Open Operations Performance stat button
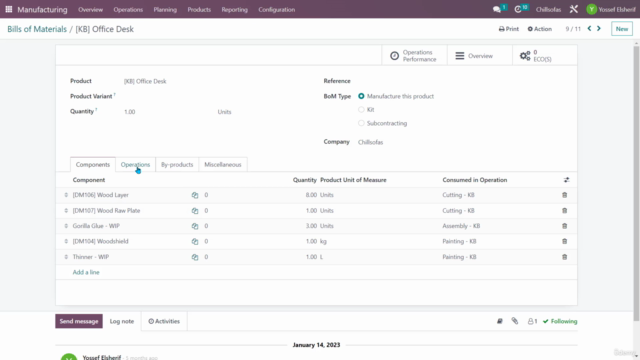Viewport: 640px width, 360px height. (x=414, y=56)
